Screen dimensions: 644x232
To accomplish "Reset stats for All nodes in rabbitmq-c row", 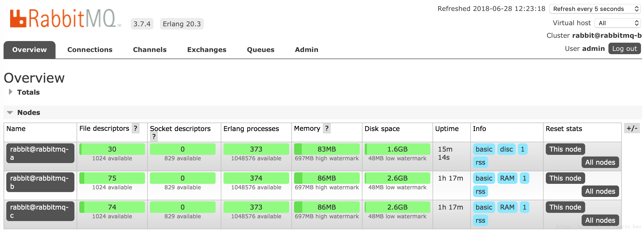I will (x=600, y=220).
